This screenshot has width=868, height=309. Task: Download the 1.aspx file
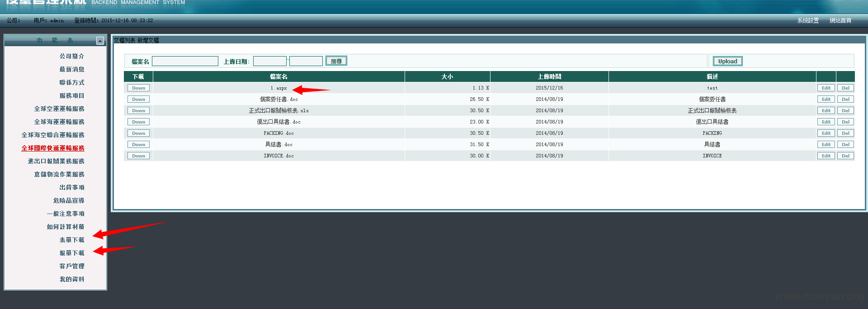coord(139,88)
